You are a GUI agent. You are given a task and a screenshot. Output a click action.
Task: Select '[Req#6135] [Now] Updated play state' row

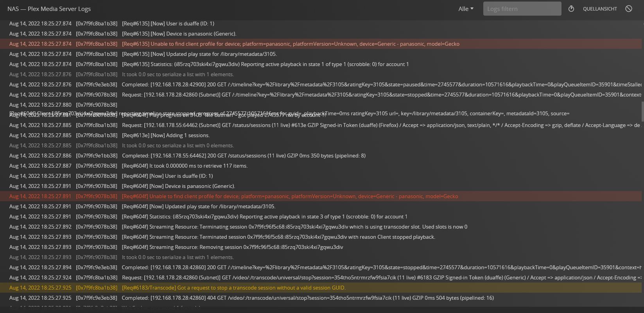(x=321, y=54)
